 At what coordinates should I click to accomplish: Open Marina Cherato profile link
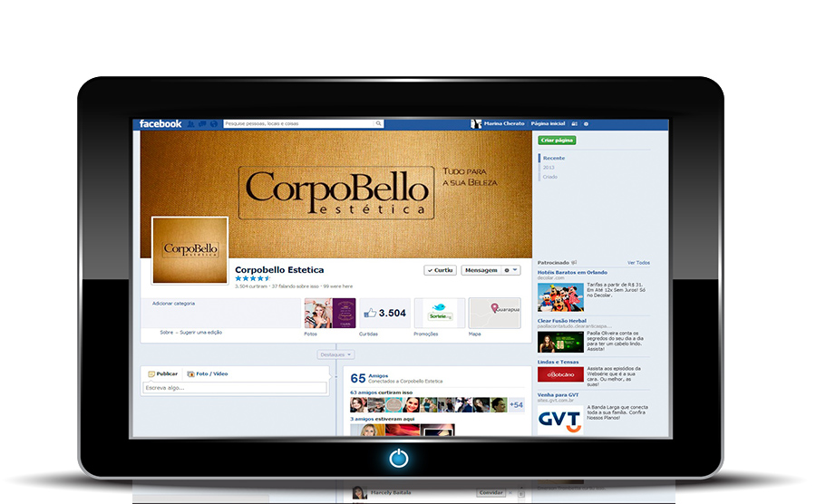(504, 124)
